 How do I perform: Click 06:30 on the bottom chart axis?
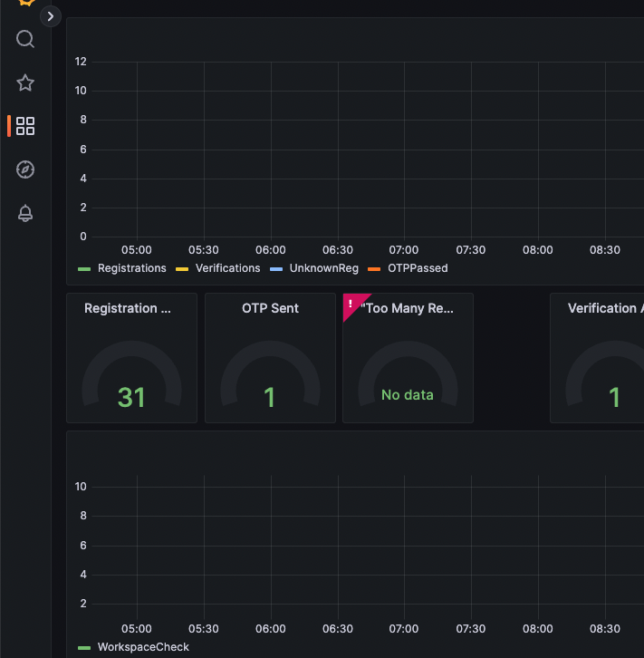coord(338,629)
